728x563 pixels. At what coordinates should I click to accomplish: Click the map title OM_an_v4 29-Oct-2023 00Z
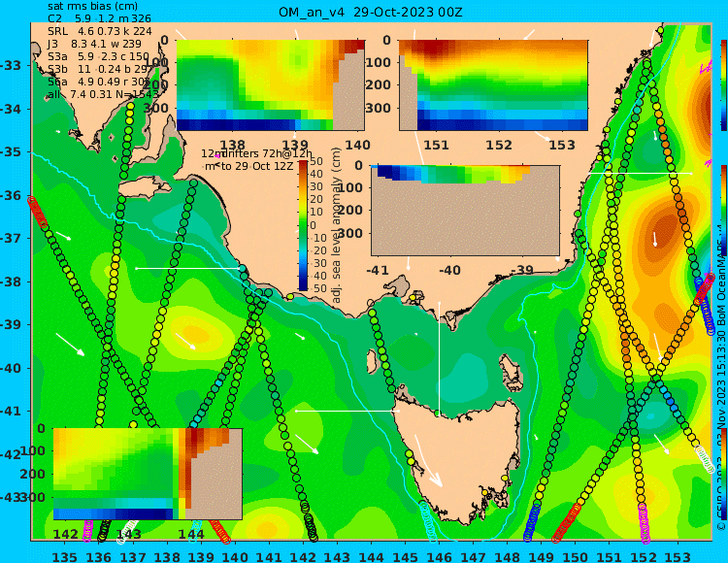[x=371, y=12]
